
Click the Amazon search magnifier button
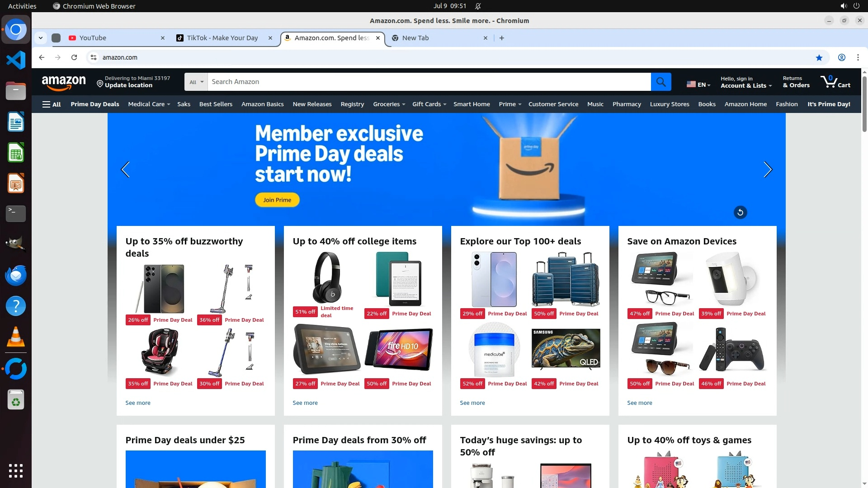tap(661, 82)
